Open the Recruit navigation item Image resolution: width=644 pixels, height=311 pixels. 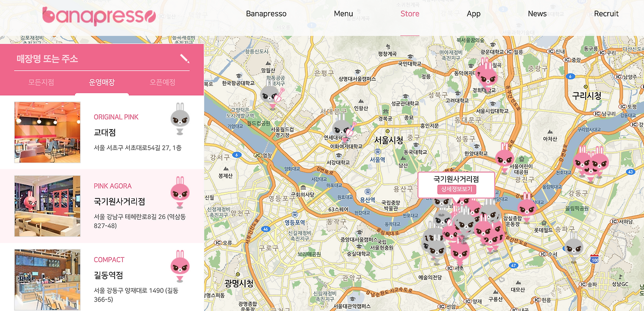[x=606, y=14]
